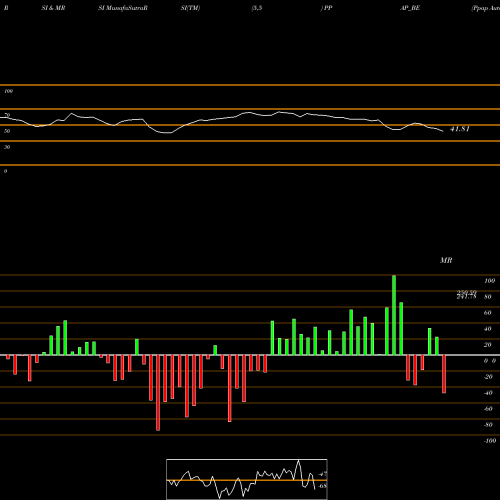Click the 'SI(TM)' header text
This screenshot has width=500, height=500.
(x=190, y=8)
